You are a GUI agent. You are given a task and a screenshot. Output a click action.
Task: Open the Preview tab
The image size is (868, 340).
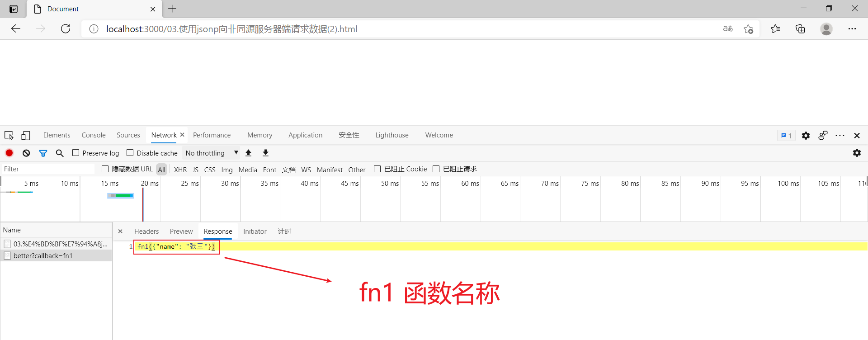point(181,231)
